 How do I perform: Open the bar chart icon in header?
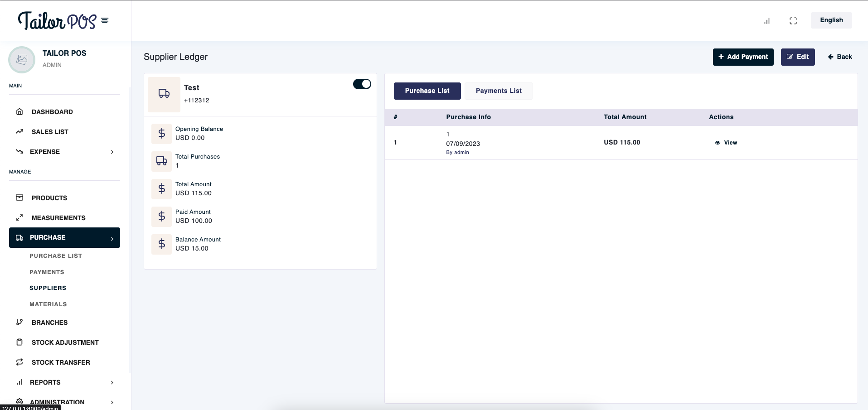pos(766,21)
